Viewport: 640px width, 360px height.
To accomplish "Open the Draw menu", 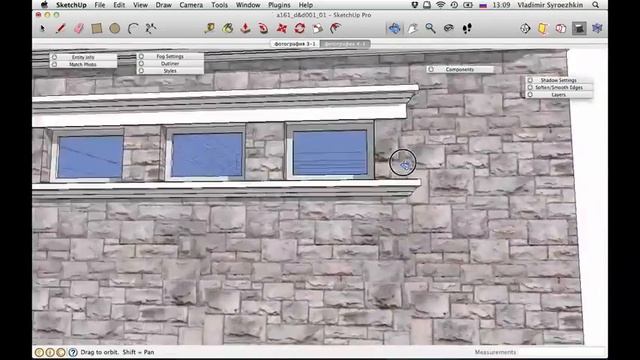I will pos(163,5).
